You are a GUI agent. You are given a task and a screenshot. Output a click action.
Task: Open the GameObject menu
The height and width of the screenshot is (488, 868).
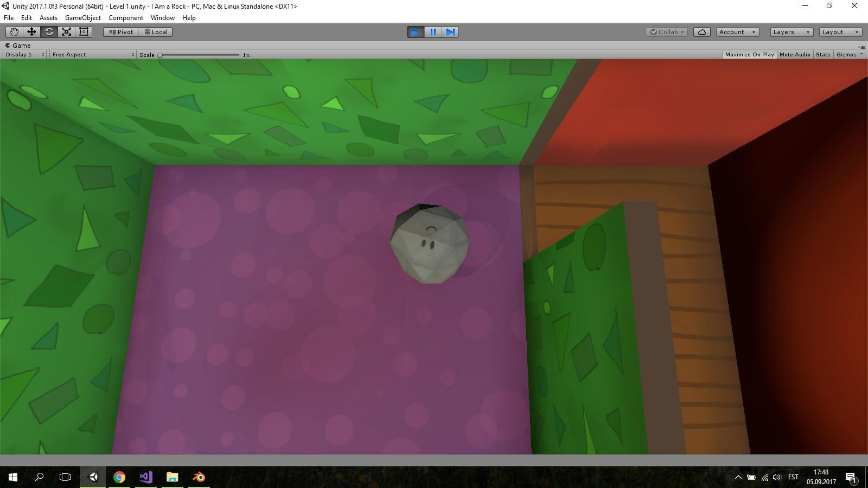[83, 18]
